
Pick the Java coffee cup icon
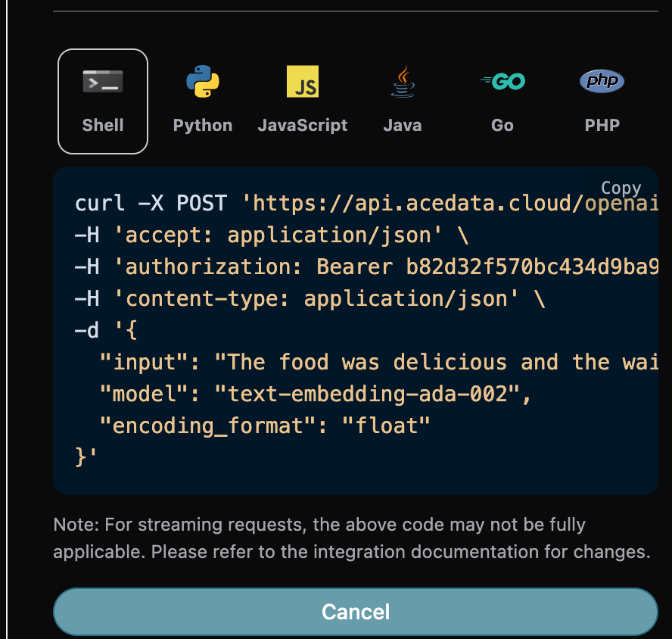pos(403,82)
